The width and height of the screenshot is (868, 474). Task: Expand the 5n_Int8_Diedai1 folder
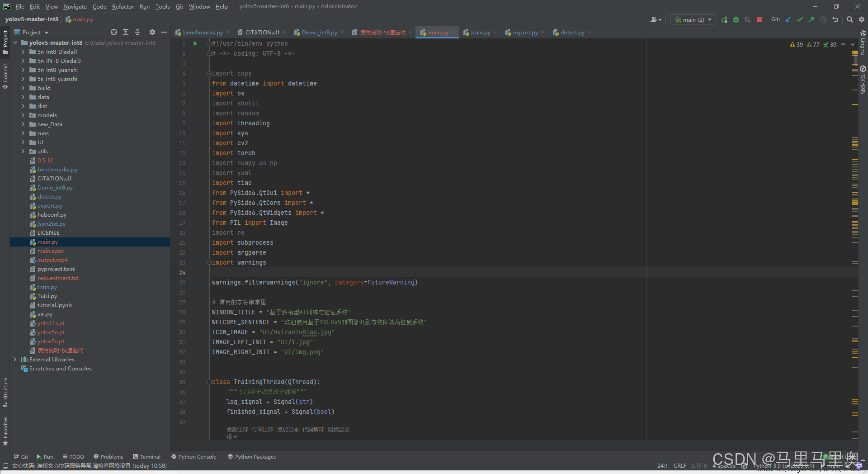click(23, 52)
